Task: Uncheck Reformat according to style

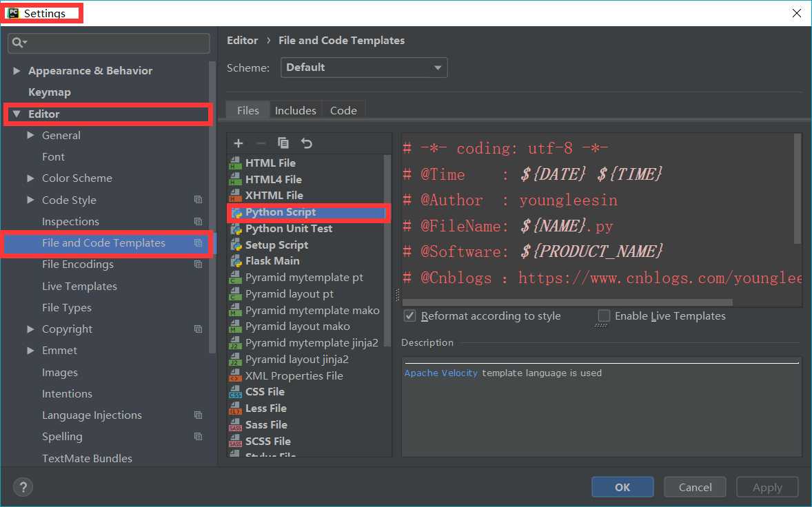Action: pyautogui.click(x=409, y=315)
